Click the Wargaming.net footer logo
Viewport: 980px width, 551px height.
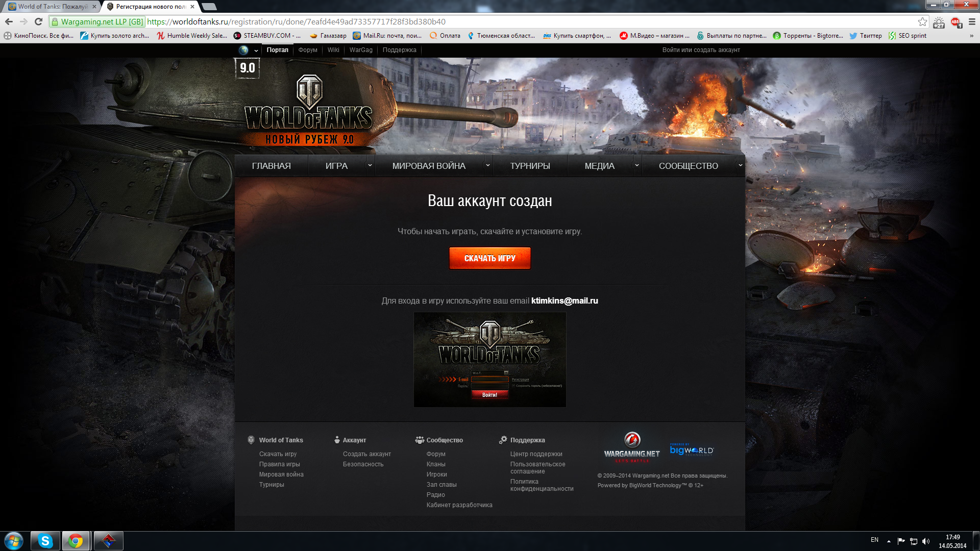tap(632, 447)
